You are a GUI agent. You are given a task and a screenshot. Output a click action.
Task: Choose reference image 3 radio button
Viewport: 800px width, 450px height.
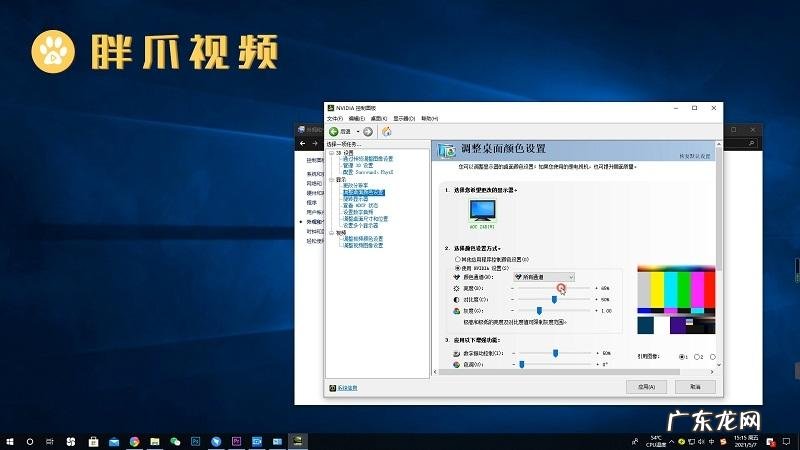coord(713,357)
